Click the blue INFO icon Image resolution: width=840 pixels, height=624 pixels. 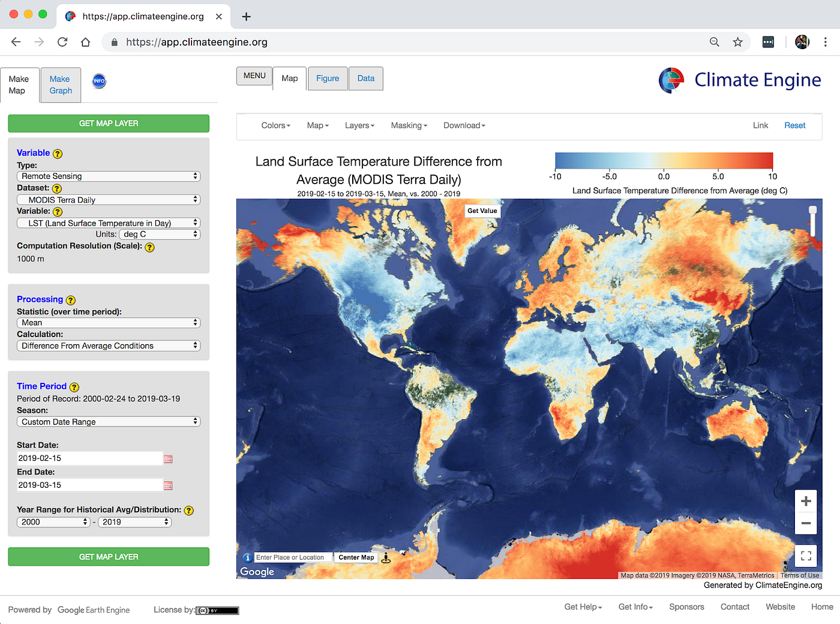pos(99,81)
